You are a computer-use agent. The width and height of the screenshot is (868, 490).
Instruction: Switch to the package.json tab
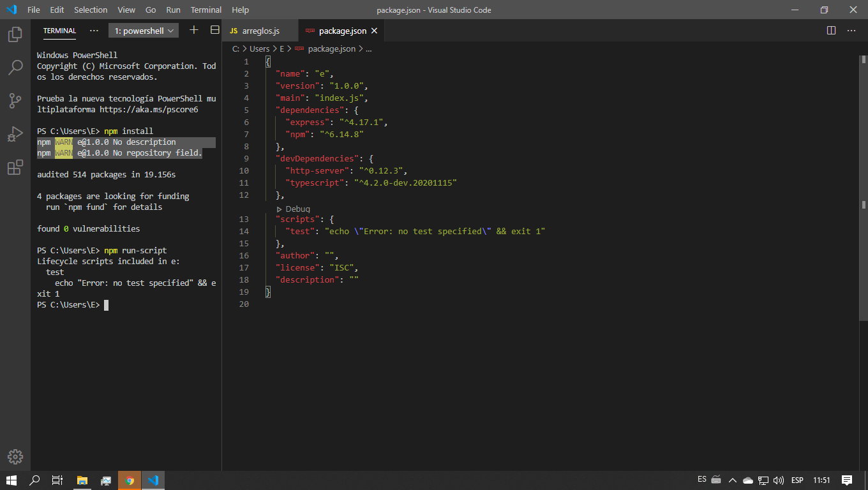click(x=342, y=31)
